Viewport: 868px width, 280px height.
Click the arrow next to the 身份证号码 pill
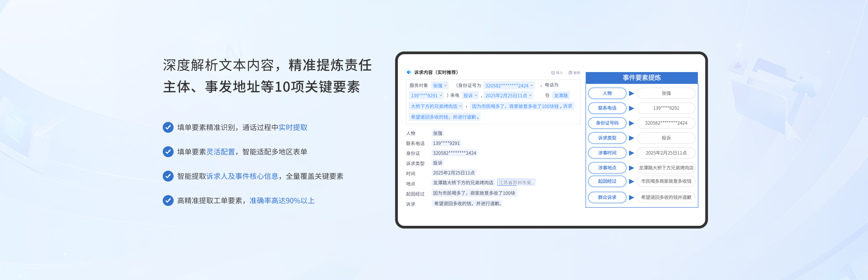pyautogui.click(x=632, y=123)
